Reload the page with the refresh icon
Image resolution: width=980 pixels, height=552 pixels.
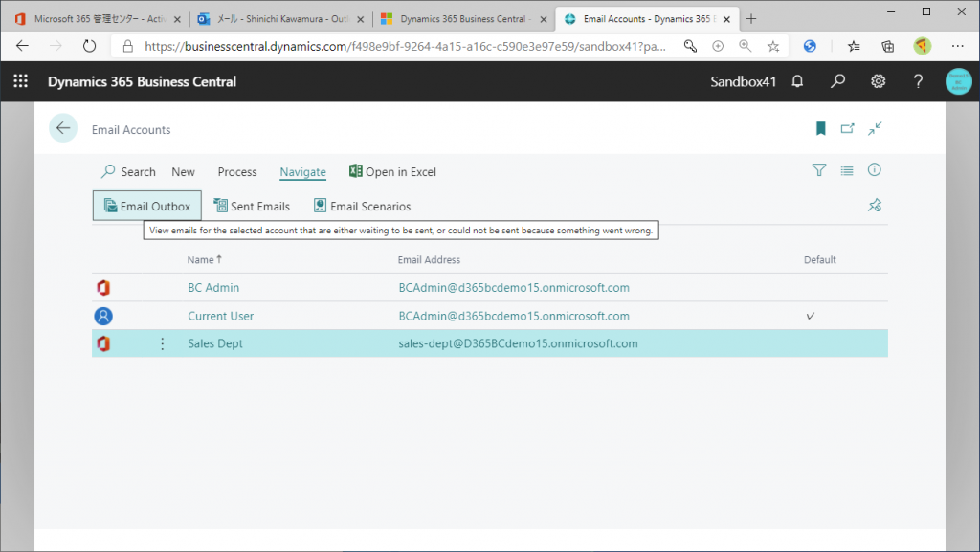pyautogui.click(x=89, y=46)
